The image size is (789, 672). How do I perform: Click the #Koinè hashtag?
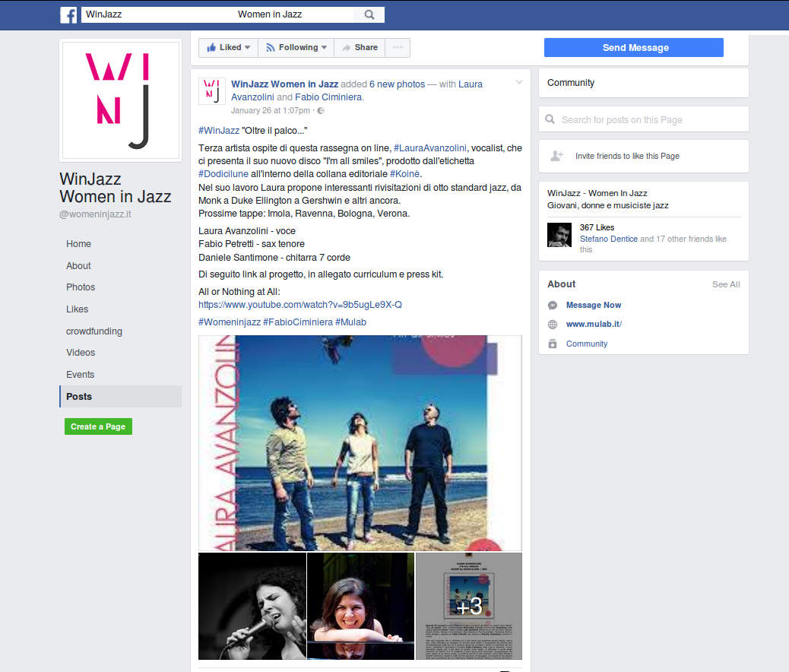click(x=404, y=173)
